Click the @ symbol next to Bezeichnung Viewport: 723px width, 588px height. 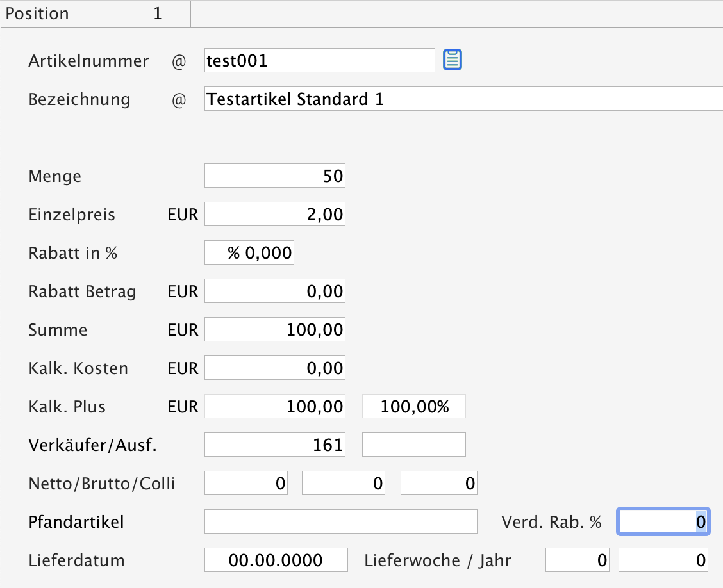pyautogui.click(x=179, y=100)
